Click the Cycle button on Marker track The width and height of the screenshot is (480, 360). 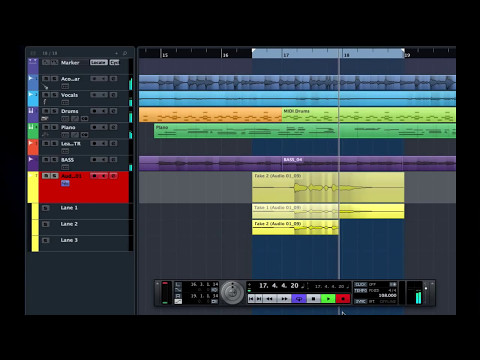(114, 62)
